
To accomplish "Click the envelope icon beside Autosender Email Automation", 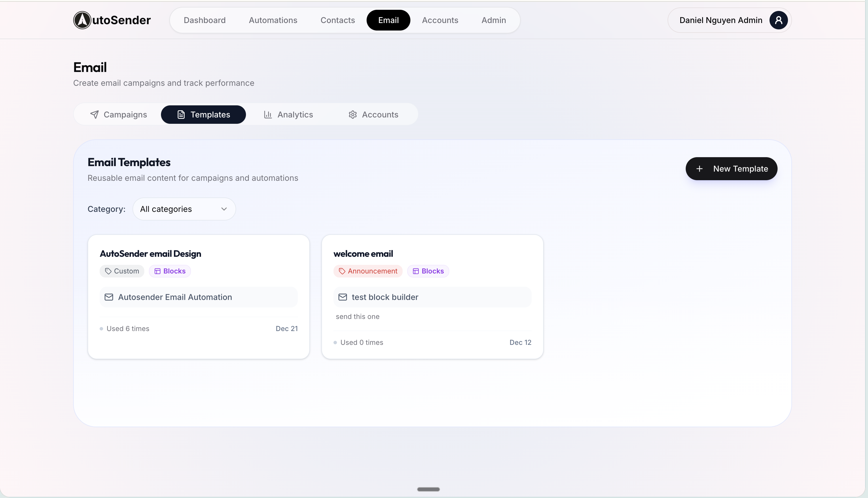I will pos(109,297).
